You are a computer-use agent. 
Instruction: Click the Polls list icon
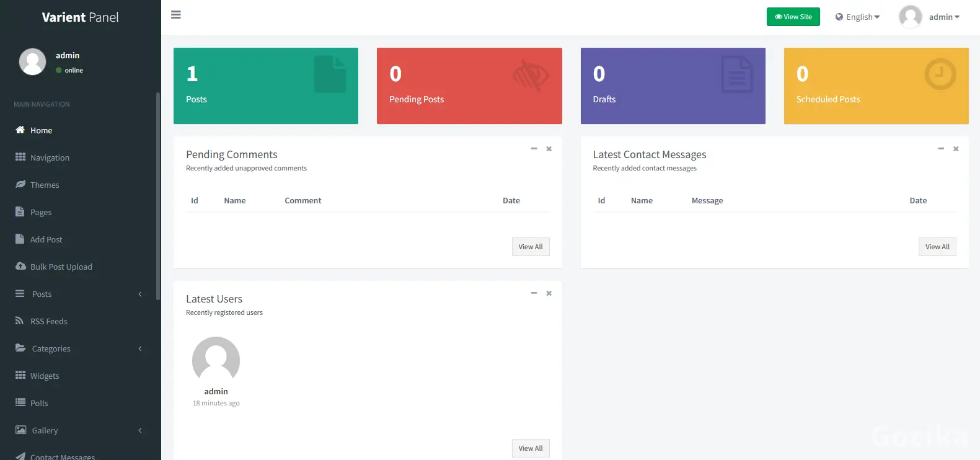coord(20,403)
